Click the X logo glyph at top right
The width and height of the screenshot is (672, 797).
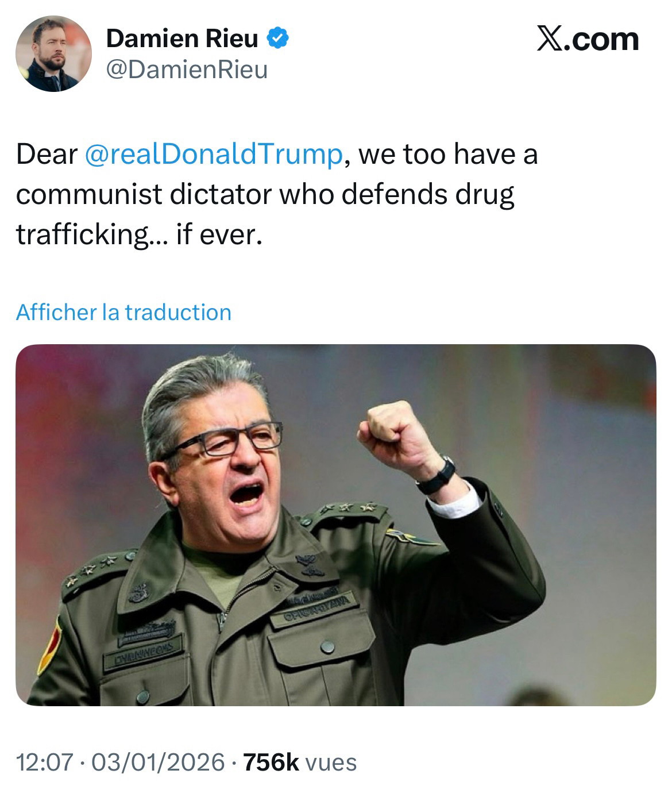click(x=551, y=39)
